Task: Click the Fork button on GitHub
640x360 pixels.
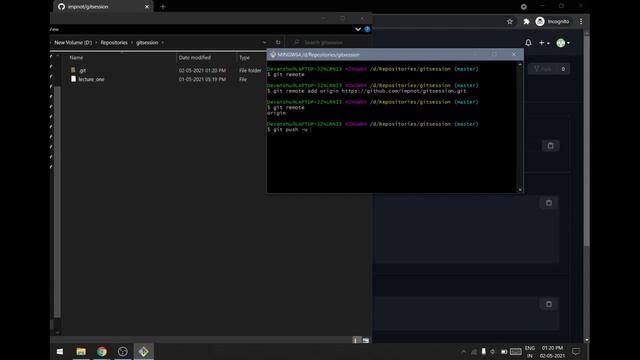Action: (x=549, y=69)
